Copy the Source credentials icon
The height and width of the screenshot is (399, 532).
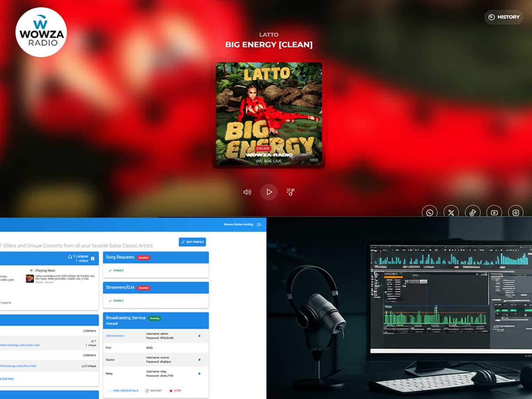pos(199,360)
